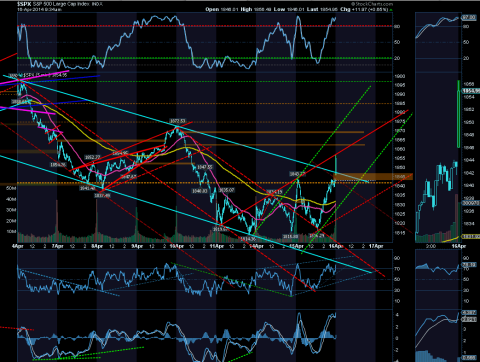Select the Chg change label in header

click(x=345, y=9)
